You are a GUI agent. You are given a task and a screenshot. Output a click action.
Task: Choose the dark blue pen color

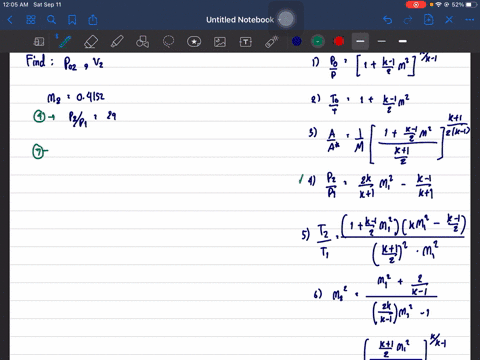(x=297, y=41)
